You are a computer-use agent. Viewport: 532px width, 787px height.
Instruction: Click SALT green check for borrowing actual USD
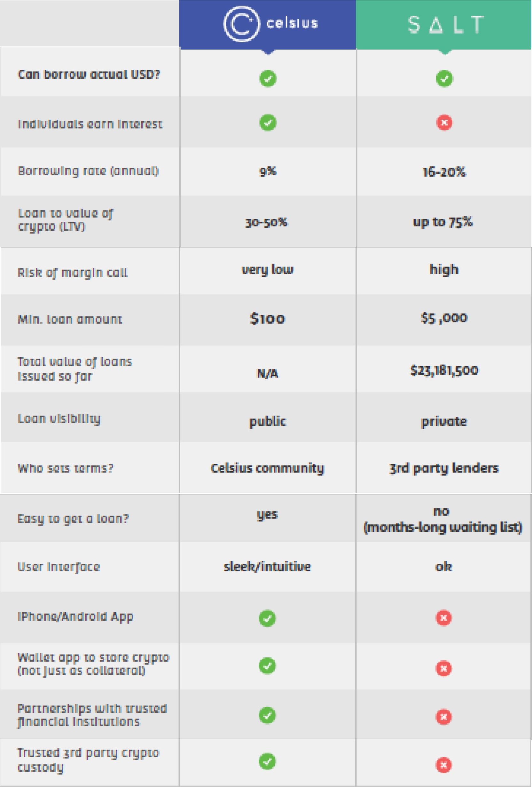pos(444,79)
